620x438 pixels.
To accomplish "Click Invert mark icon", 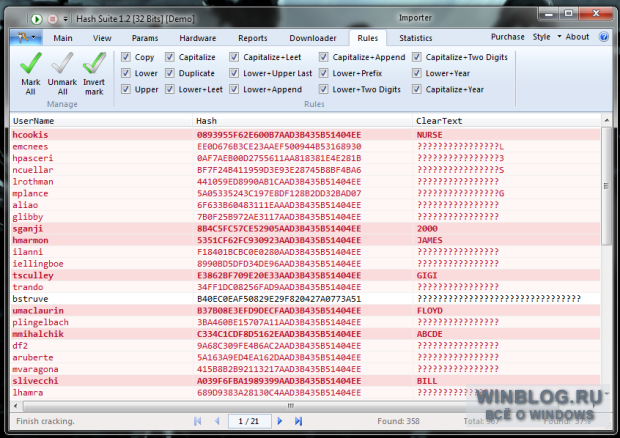I will tap(94, 74).
